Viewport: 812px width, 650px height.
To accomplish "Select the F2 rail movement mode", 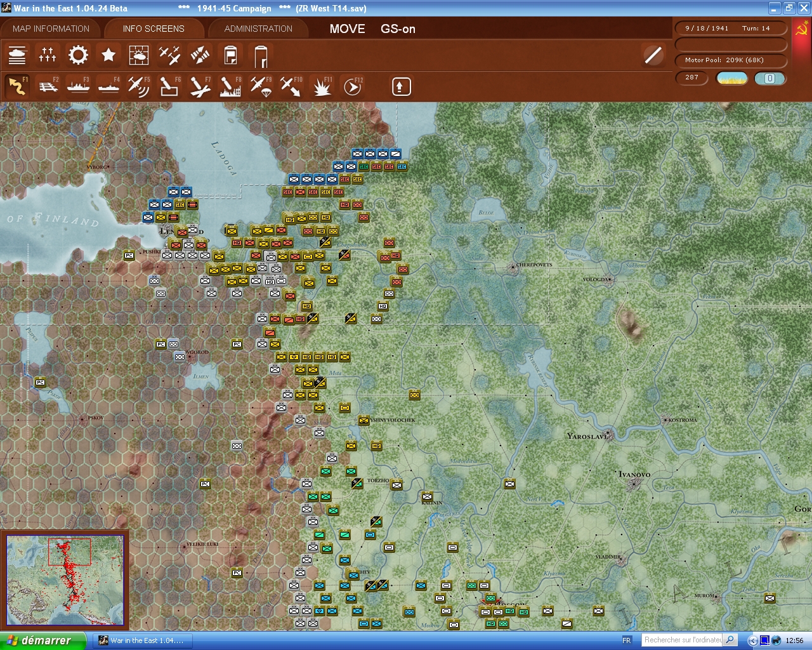I will (x=48, y=86).
